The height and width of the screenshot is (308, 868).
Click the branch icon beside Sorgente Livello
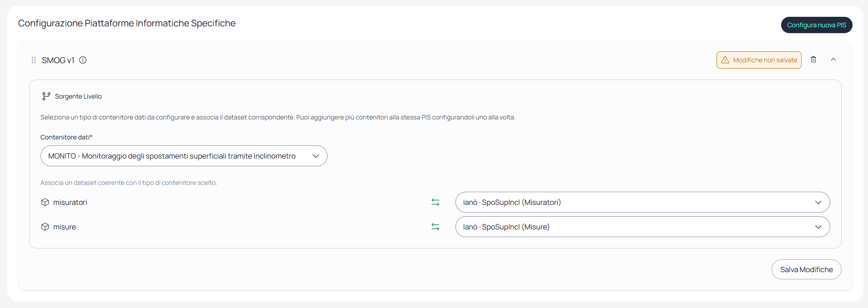pos(46,96)
